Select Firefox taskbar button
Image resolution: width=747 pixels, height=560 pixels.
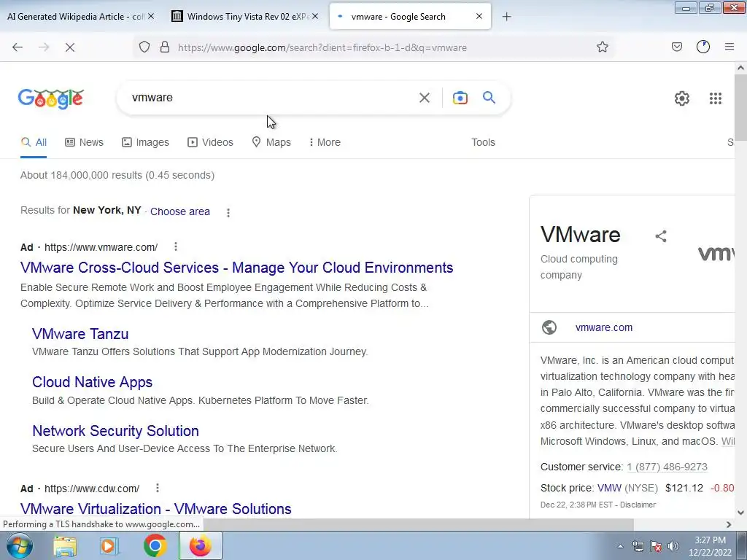coord(200,545)
